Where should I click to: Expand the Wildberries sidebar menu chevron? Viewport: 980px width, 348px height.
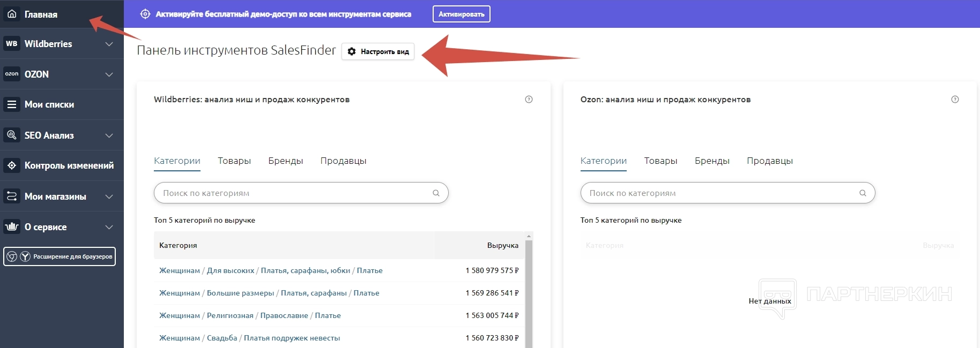point(109,44)
